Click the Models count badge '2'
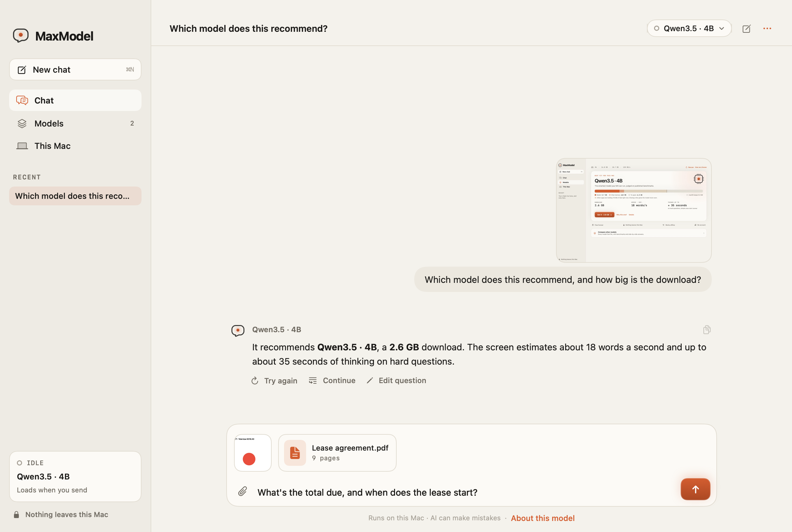The width and height of the screenshot is (792, 532). [132, 124]
